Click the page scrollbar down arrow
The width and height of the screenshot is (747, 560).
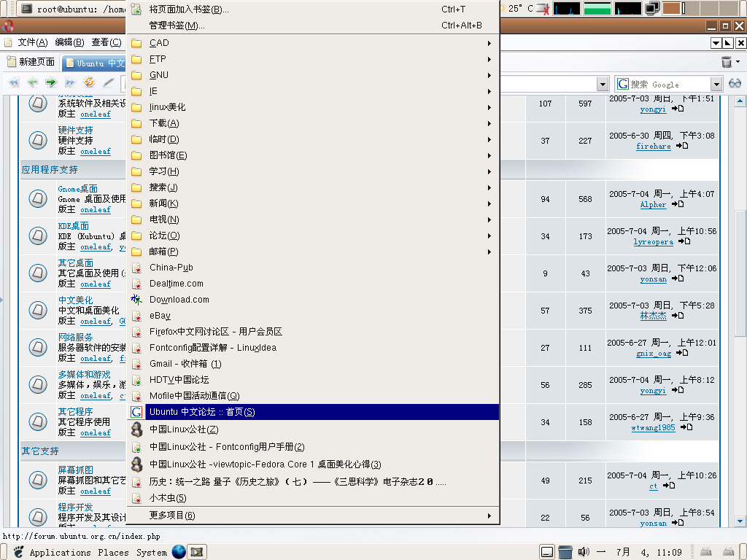click(x=740, y=521)
